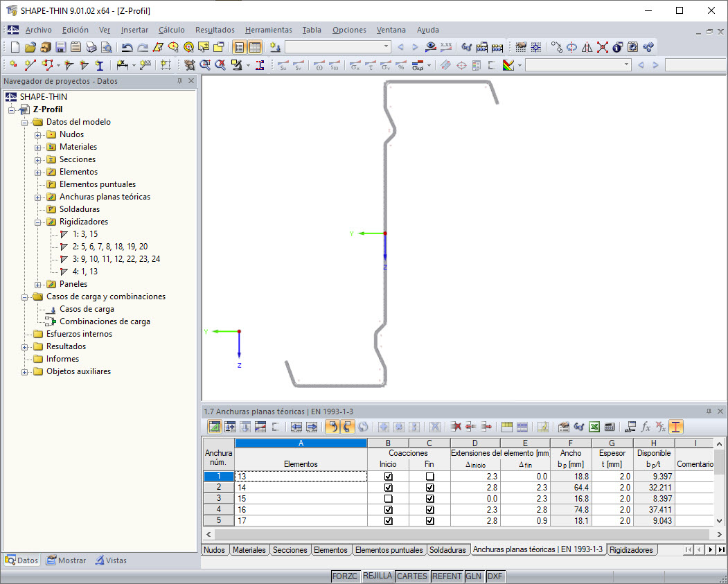Open the coloured results display icon
Screen dimensions: 728x584
[508, 65]
